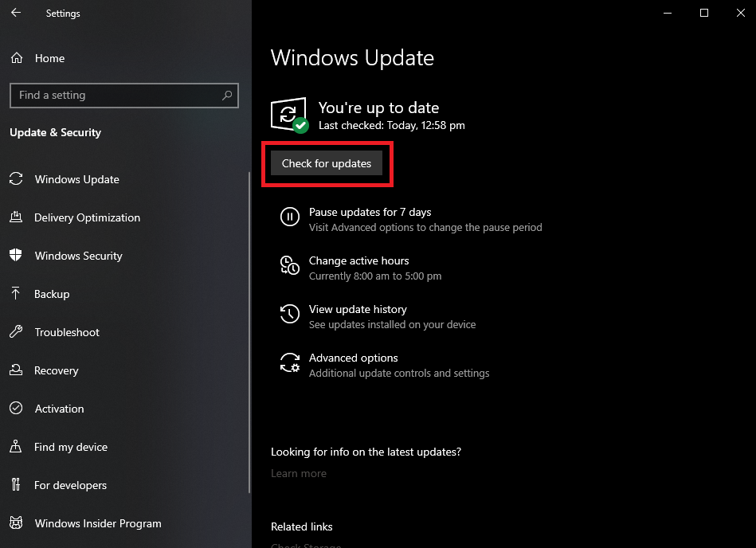Click the Recovery icon in sidebar
This screenshot has height=548, width=756.
point(16,370)
